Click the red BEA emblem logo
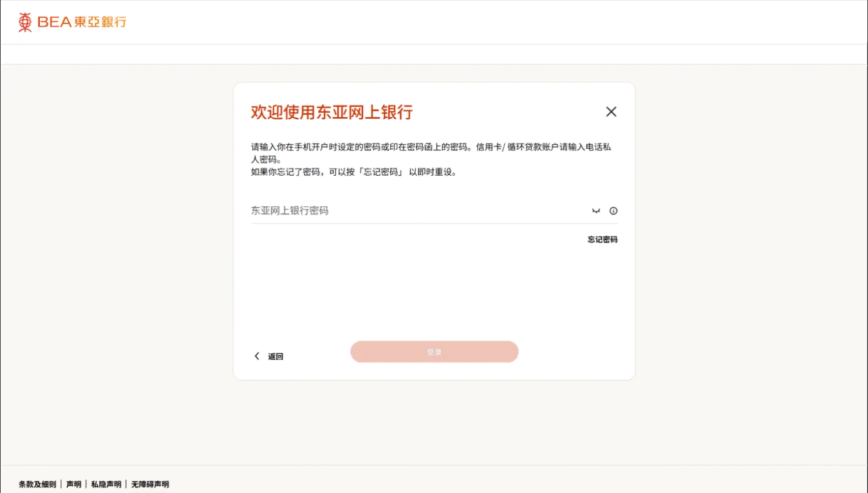The height and width of the screenshot is (493, 868). pyautogui.click(x=25, y=22)
